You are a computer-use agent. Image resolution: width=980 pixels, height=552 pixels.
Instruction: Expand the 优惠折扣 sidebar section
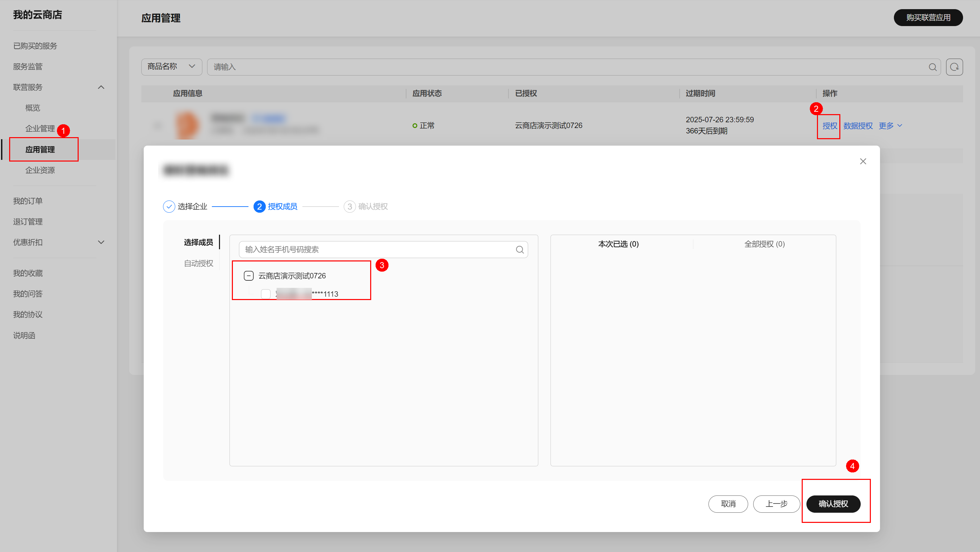pyautogui.click(x=101, y=242)
